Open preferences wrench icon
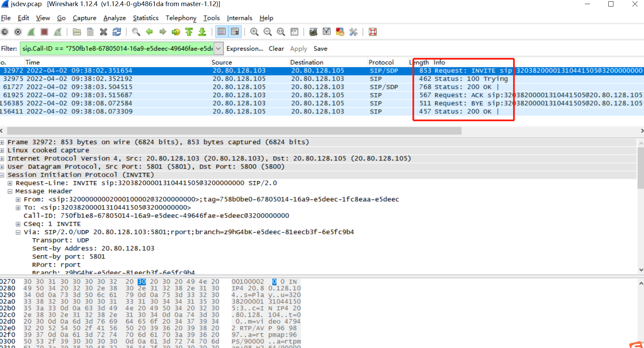 pyautogui.click(x=353, y=32)
